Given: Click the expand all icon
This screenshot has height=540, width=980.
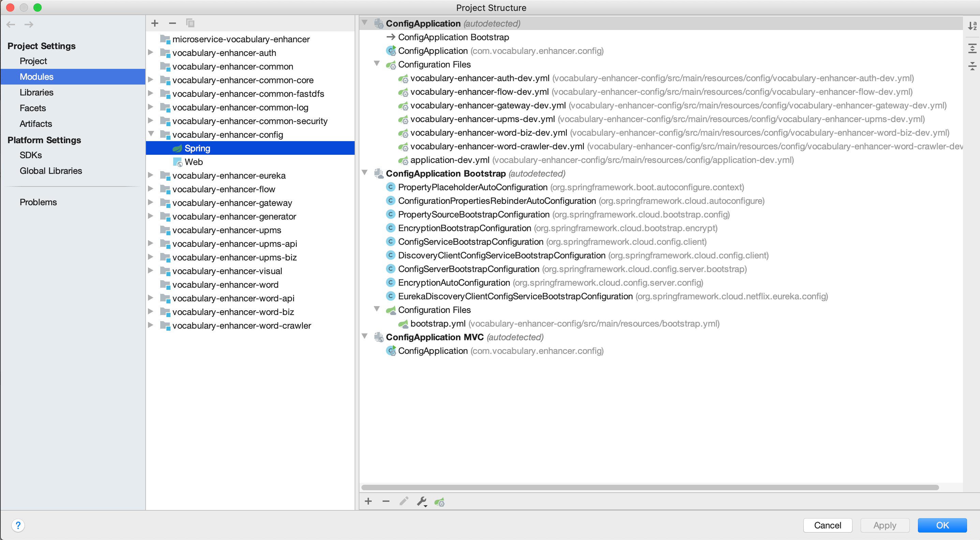Looking at the screenshot, I should coord(972,48).
